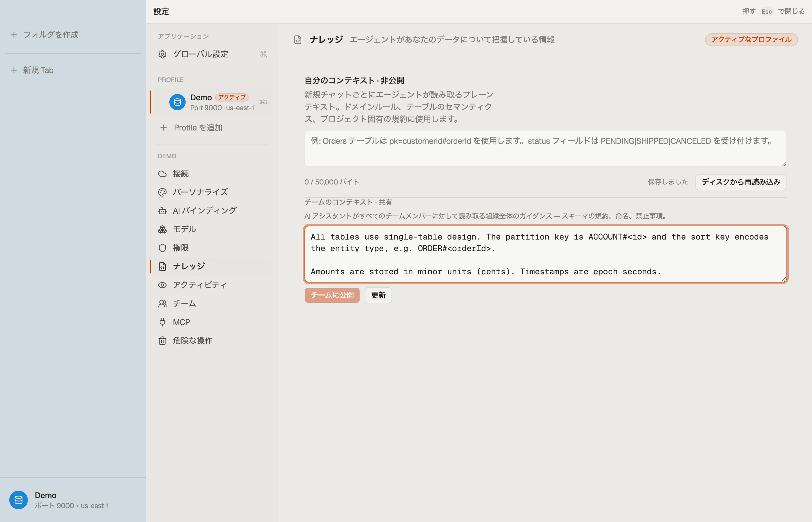Click the plus icon beside フォルダを作成
The width and height of the screenshot is (812, 522).
tap(14, 35)
